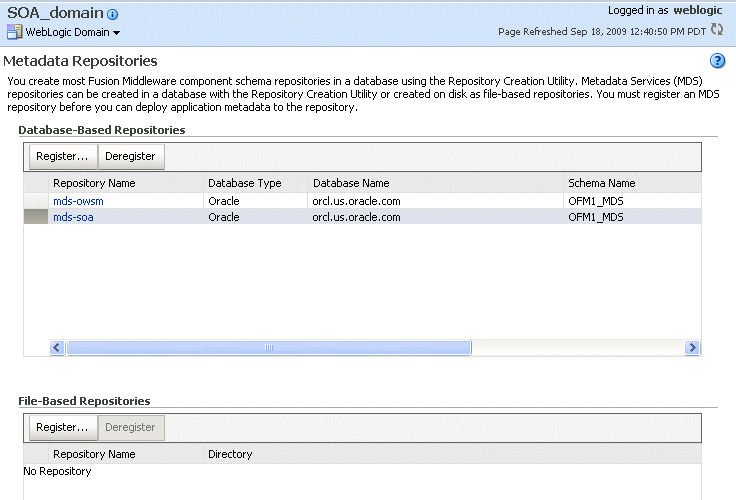Open the mds-soa repository link
736x500 pixels.
[73, 217]
